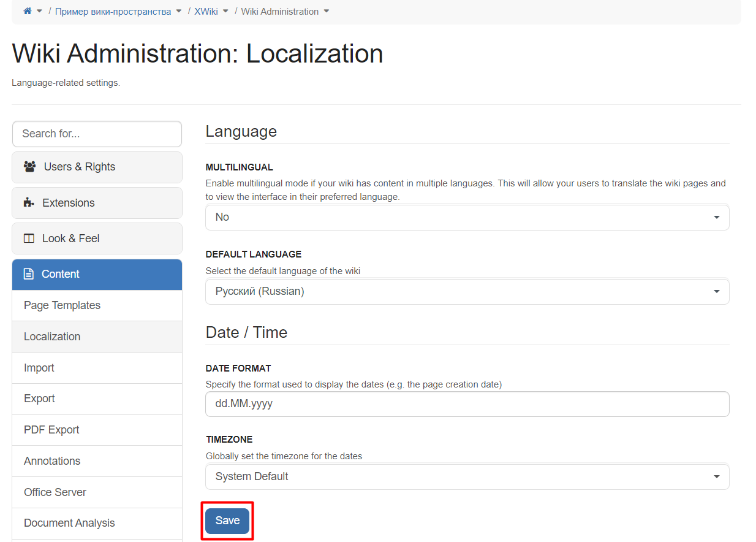The image size is (756, 542).
Task: Follow the Пример вики-пространства breadcrumb link
Action: pos(113,12)
